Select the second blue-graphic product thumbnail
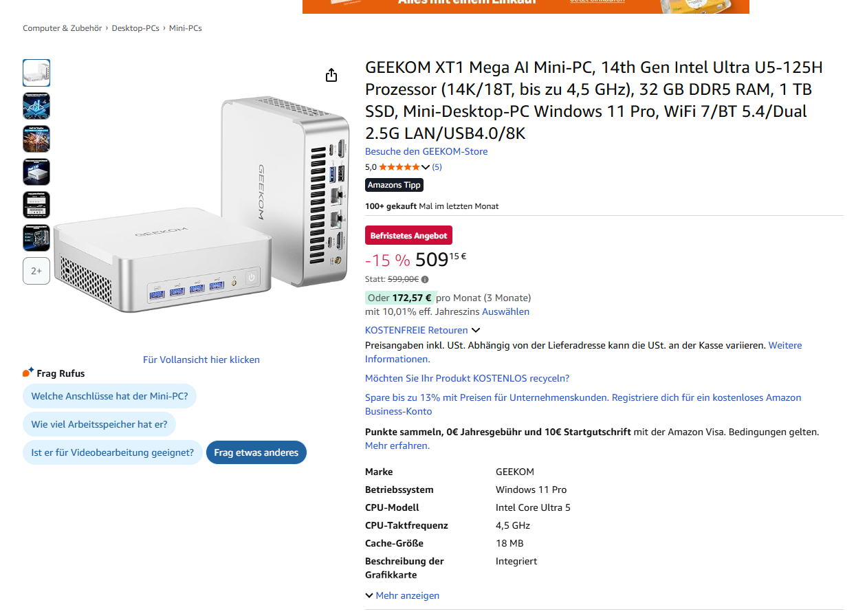 point(36,106)
